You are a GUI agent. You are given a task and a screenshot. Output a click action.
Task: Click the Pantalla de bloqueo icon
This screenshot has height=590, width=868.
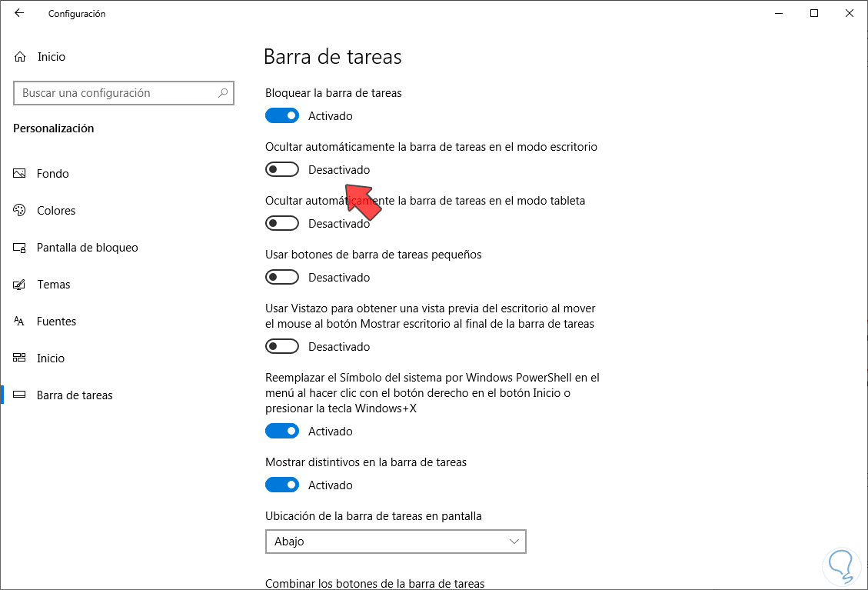[20, 248]
